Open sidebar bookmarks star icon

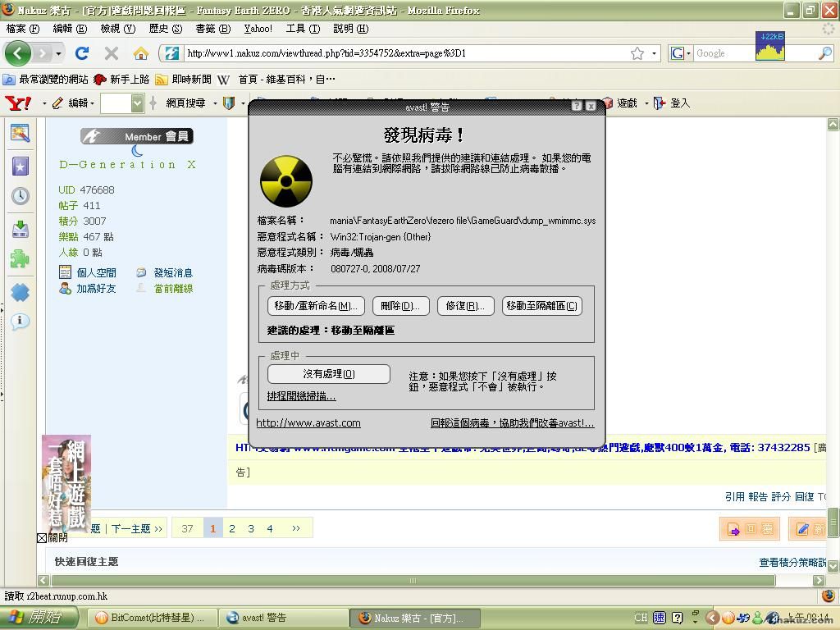click(x=21, y=167)
